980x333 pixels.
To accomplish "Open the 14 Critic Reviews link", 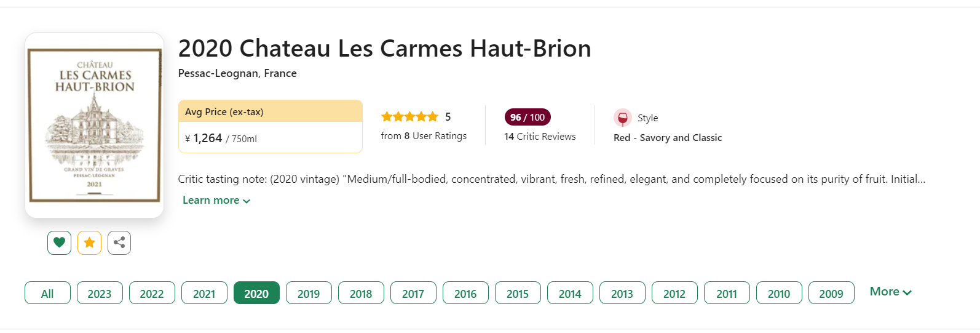I will (540, 137).
